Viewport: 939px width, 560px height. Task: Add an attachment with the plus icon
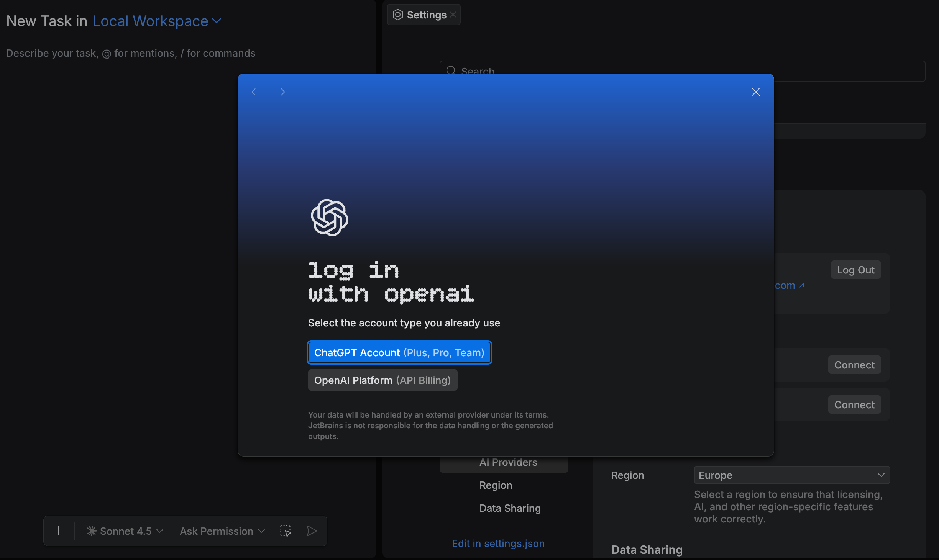click(59, 531)
